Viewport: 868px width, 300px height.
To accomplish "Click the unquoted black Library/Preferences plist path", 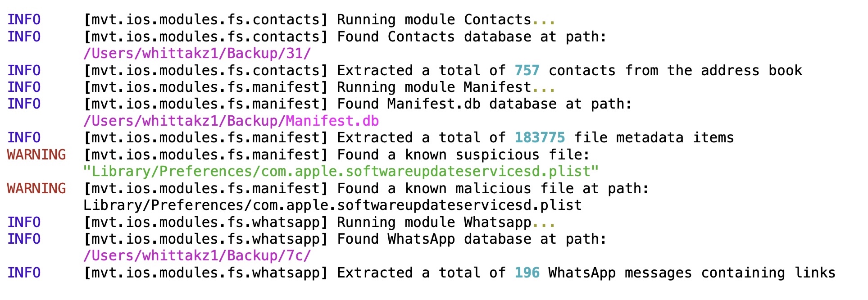I will tap(332, 205).
